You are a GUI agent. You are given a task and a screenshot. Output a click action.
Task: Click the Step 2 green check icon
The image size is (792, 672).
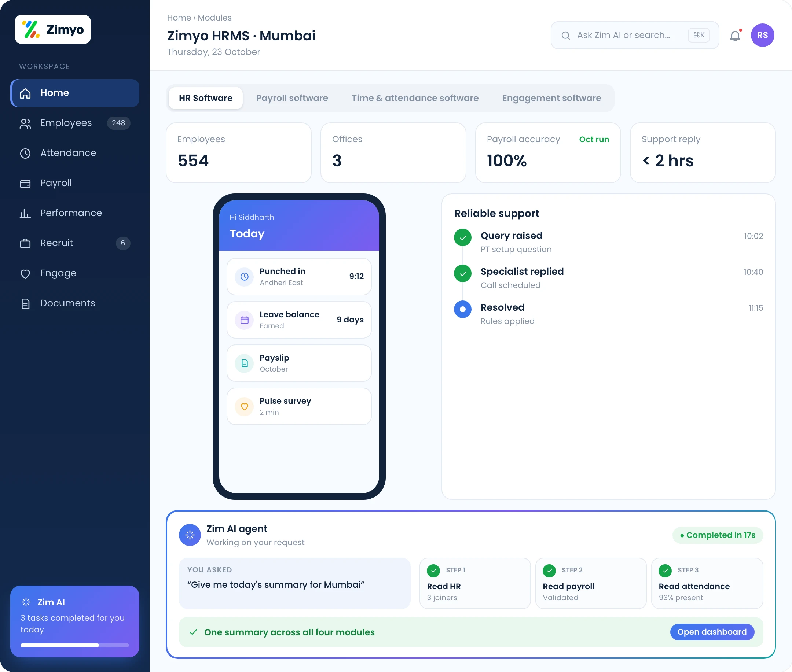[549, 570]
